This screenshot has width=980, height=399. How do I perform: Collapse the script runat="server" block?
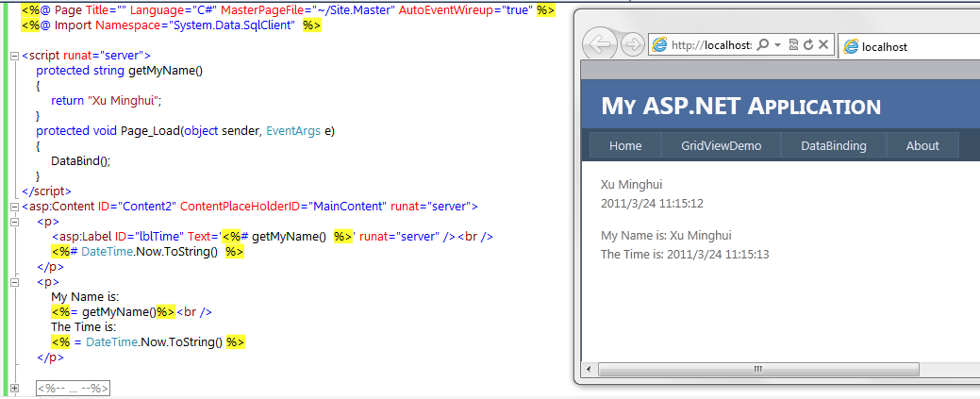[14, 56]
